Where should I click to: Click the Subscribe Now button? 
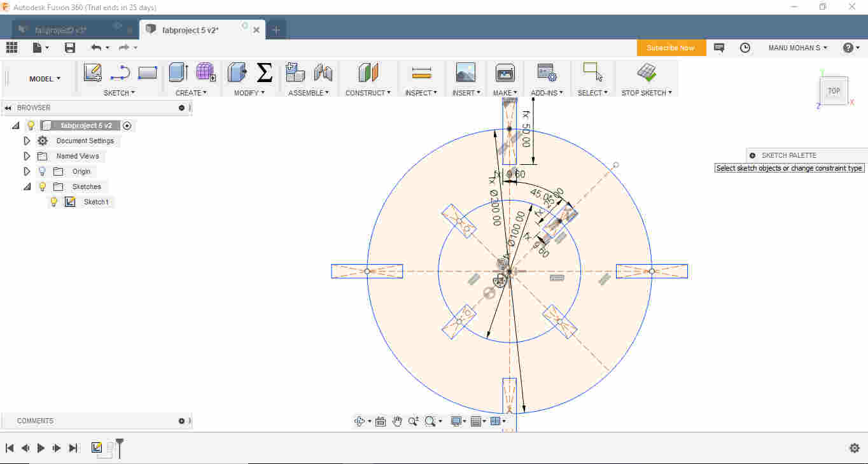coord(671,48)
